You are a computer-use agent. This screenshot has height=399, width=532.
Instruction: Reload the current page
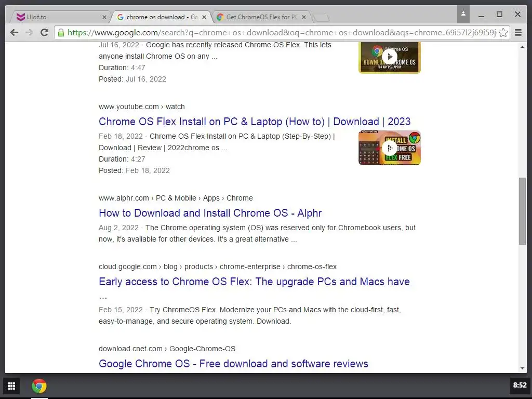pyautogui.click(x=45, y=33)
